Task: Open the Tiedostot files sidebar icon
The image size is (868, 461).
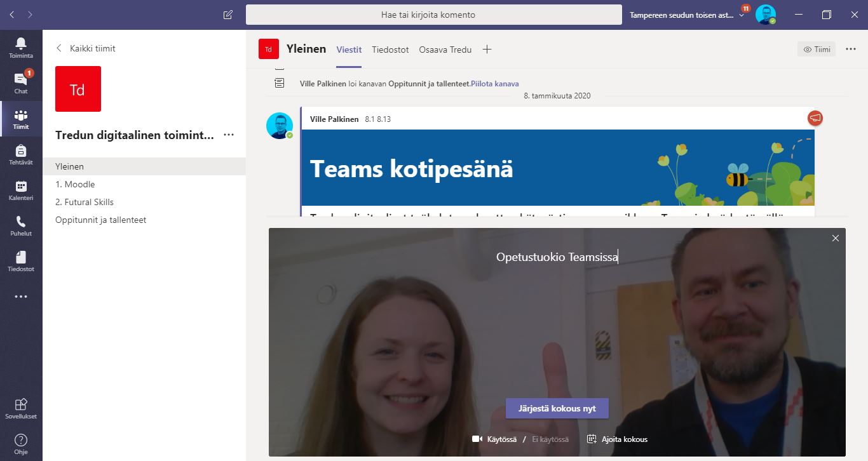Action: (21, 261)
